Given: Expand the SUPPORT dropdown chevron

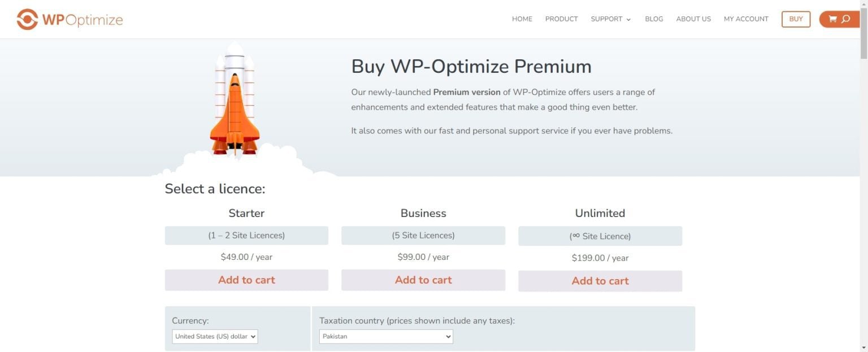Looking at the screenshot, I should (627, 19).
